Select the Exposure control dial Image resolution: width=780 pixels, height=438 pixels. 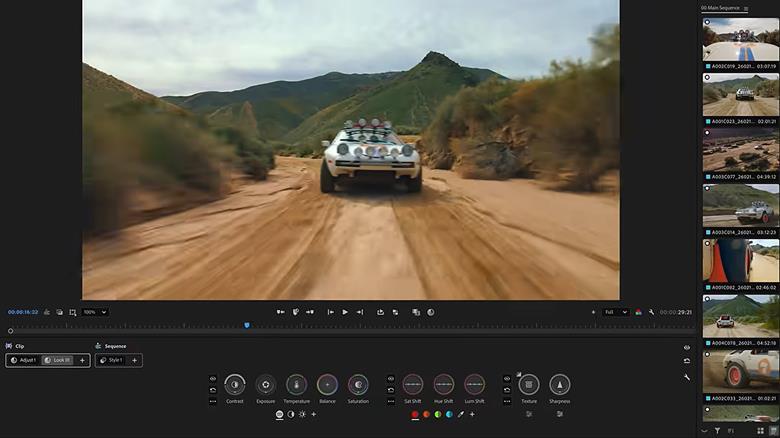pos(265,384)
